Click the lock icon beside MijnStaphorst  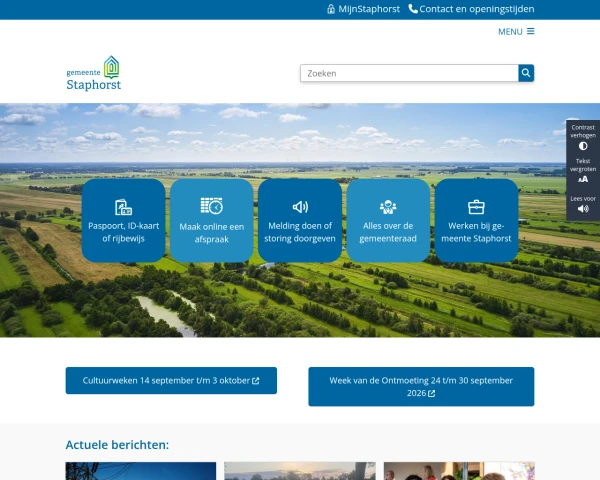coord(331,9)
